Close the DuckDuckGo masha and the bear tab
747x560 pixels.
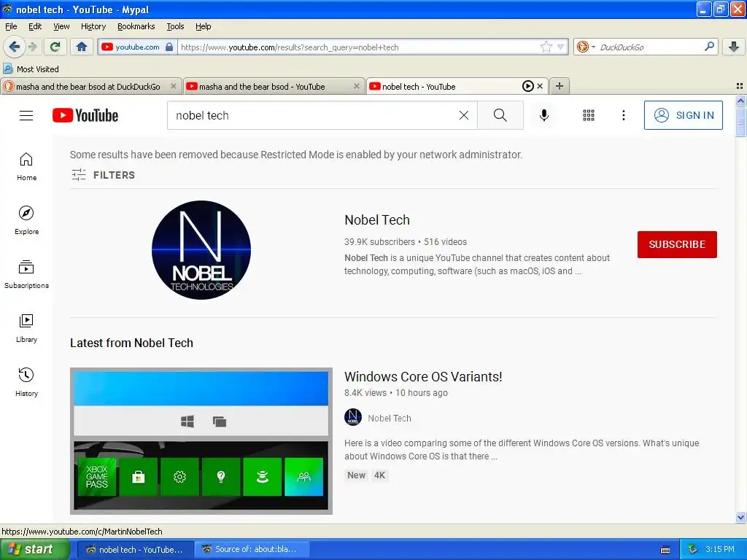(x=174, y=86)
